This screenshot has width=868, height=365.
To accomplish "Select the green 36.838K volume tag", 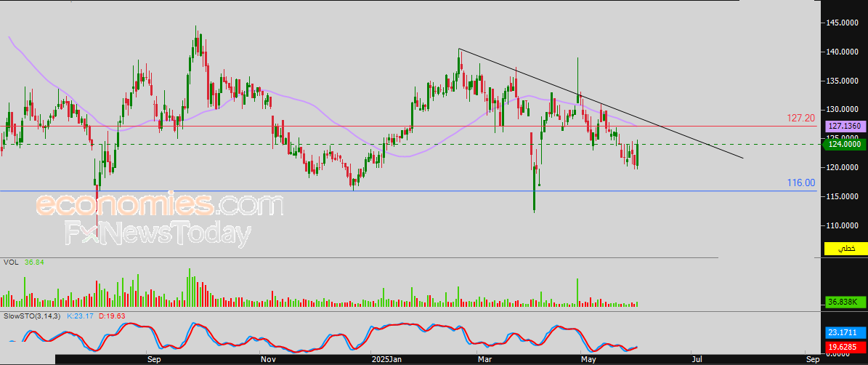I will pyautogui.click(x=846, y=302).
